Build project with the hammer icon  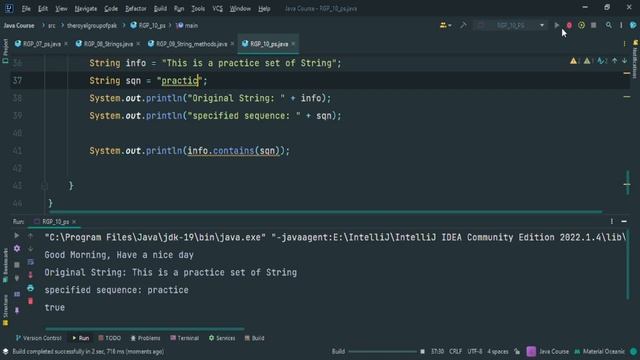(x=463, y=25)
